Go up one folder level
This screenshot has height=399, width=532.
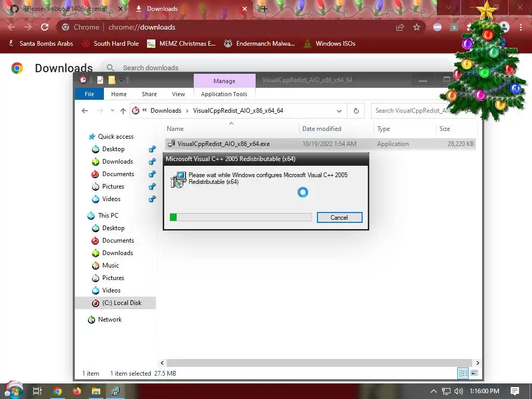(123, 111)
